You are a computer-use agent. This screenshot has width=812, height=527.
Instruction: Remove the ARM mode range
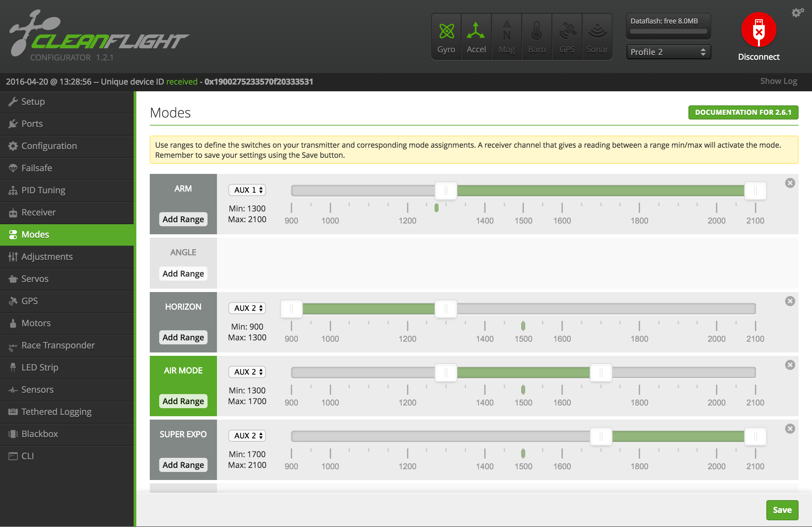[790, 183]
